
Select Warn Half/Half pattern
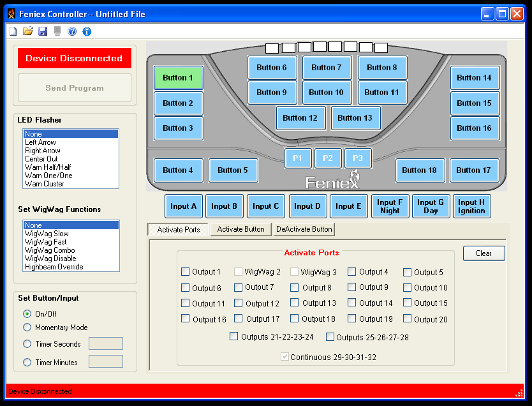(71, 167)
